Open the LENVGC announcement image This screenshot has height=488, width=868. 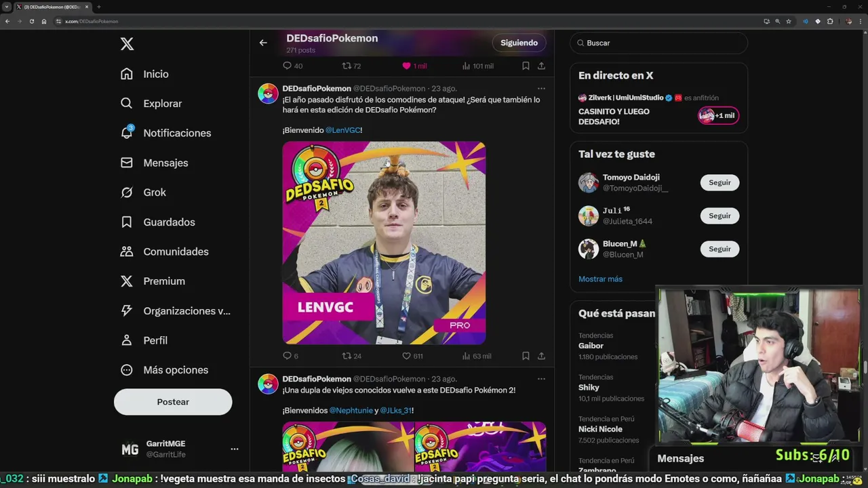point(384,243)
